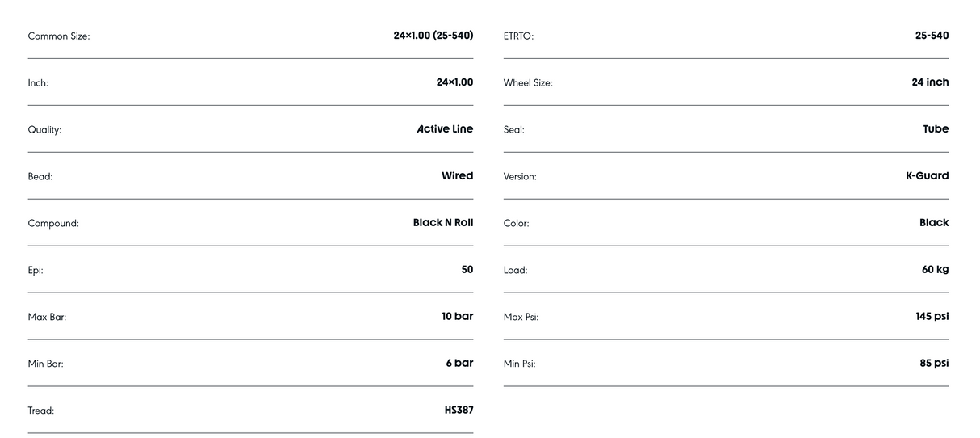Click the Max Psi value 145 psi

932,317
